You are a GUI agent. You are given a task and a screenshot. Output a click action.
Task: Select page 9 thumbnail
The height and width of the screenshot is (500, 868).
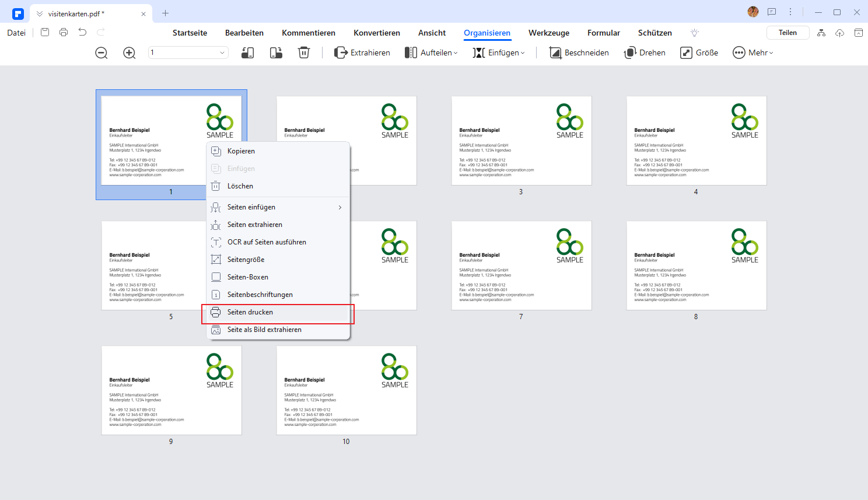click(171, 390)
